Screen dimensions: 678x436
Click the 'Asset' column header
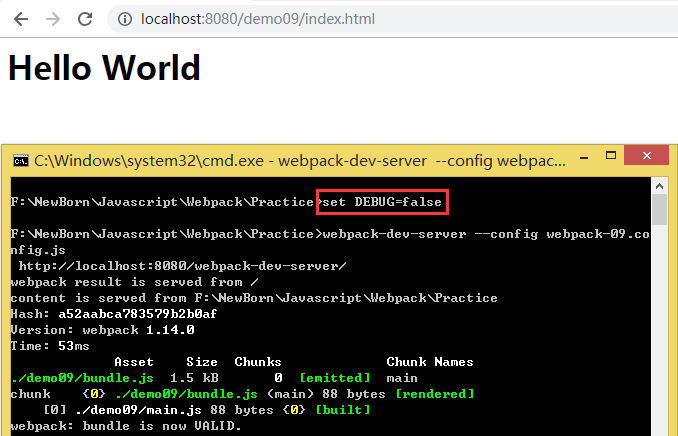pyautogui.click(x=134, y=362)
